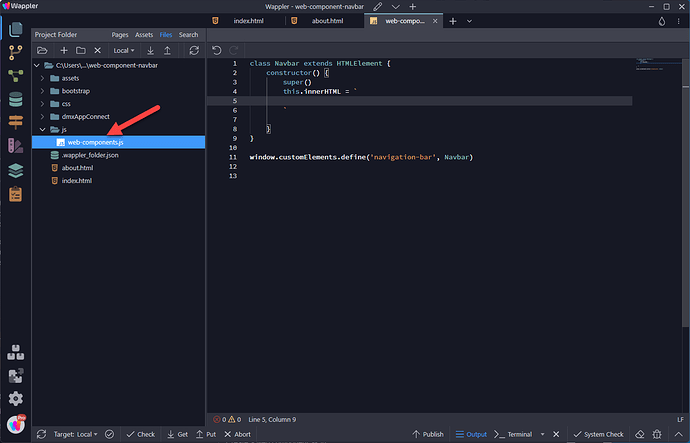Screen dimensions: 690x443
Task: Click the open project folder icon
Action: point(42,51)
